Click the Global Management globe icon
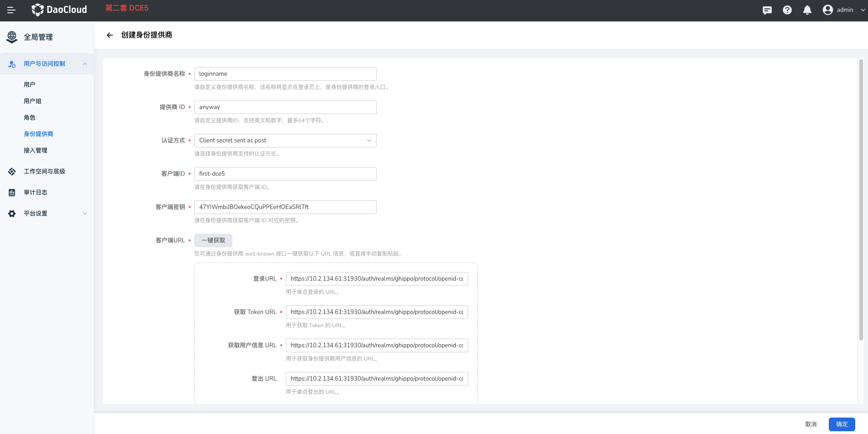 coord(12,37)
